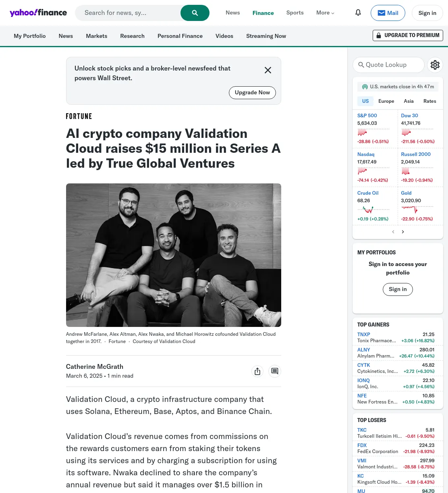448x493 pixels.
Task: Click the green search magnifier button
Action: point(195,13)
